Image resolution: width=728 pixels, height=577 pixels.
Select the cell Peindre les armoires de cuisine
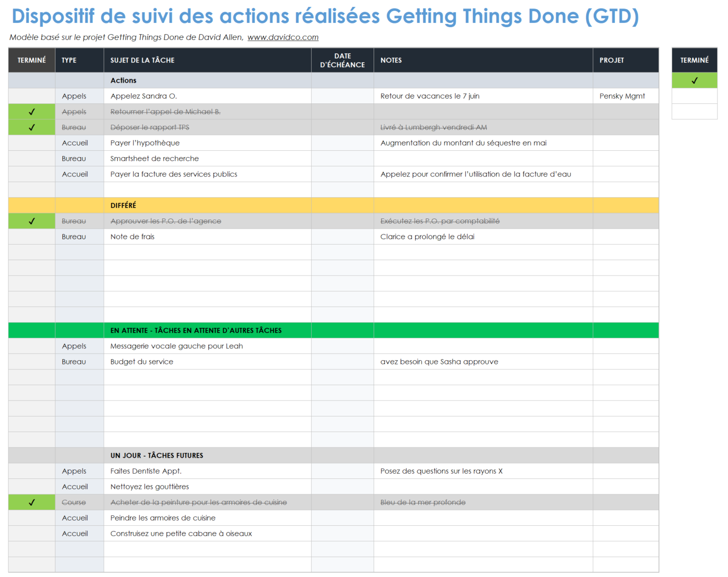pos(207,518)
